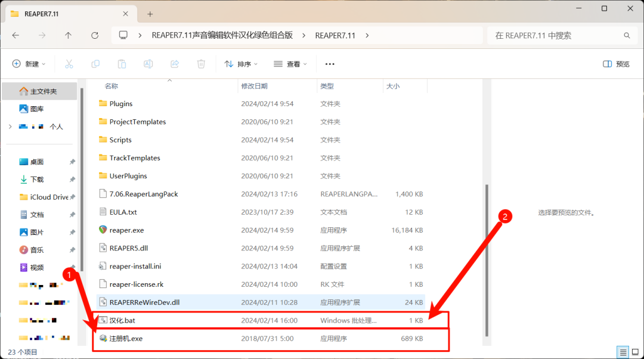Expand chevron after REAPER7.11 breadcrumb
The height and width of the screenshot is (359, 644).
tap(367, 35)
